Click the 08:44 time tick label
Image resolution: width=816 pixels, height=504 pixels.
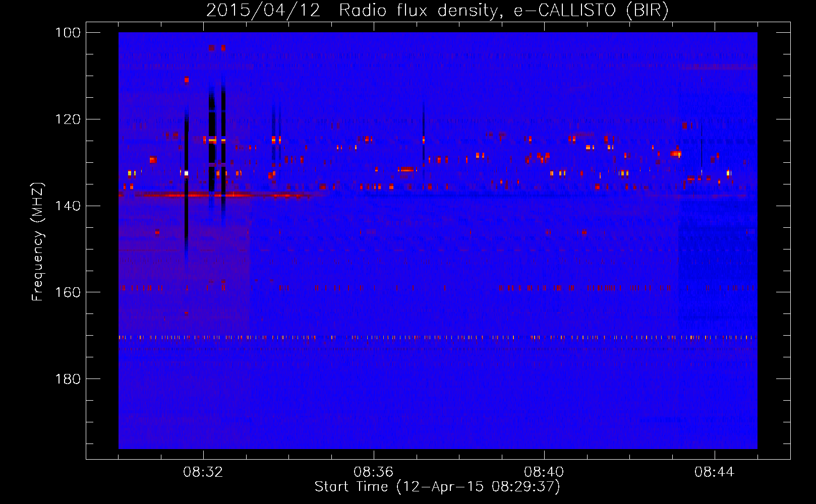pos(715,472)
